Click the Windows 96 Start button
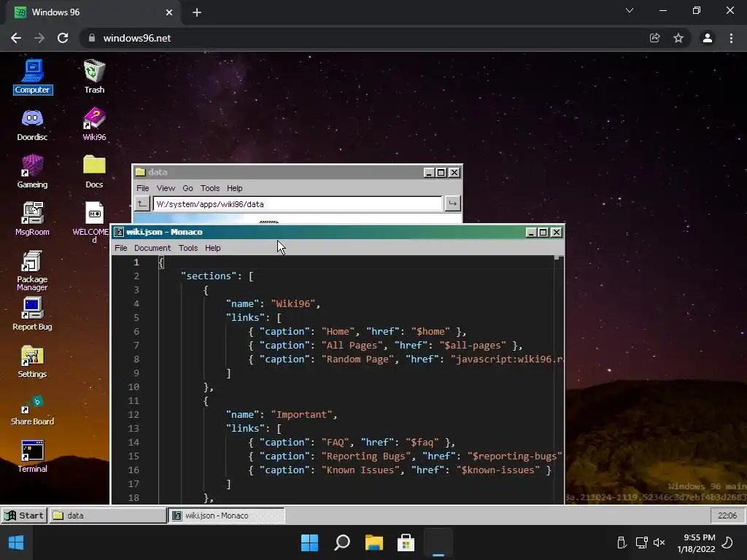747x560 pixels. pyautogui.click(x=24, y=516)
